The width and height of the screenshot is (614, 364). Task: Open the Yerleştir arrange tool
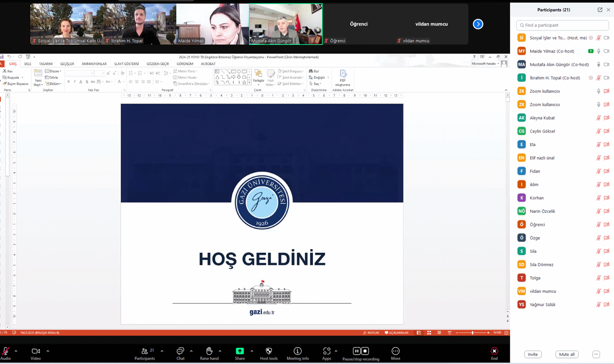258,78
